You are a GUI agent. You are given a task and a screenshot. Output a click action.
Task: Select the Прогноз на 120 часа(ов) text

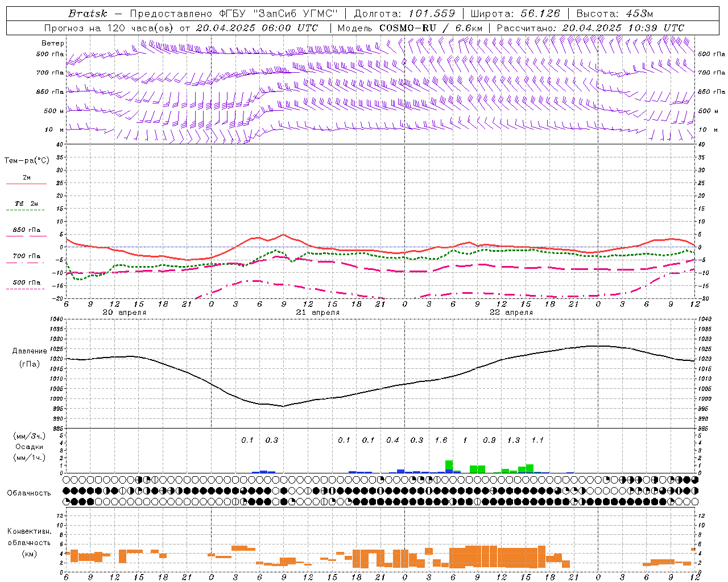pyautogui.click(x=109, y=28)
